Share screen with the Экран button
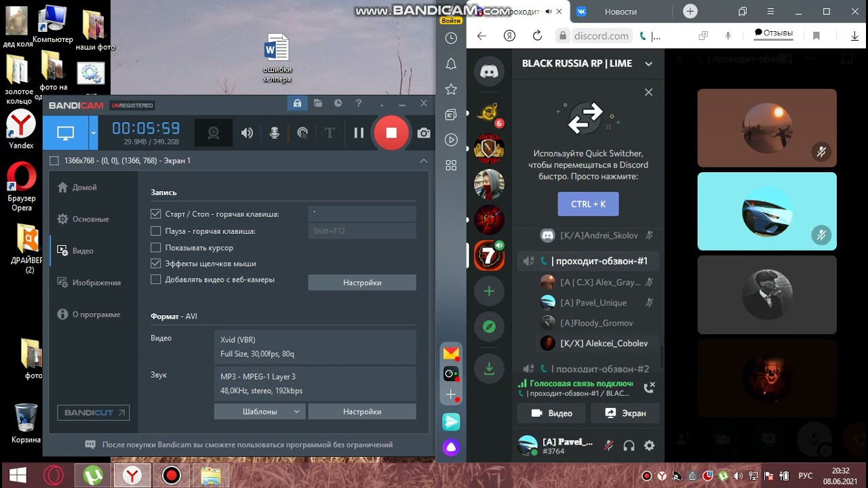The width and height of the screenshot is (868, 488). [625, 413]
